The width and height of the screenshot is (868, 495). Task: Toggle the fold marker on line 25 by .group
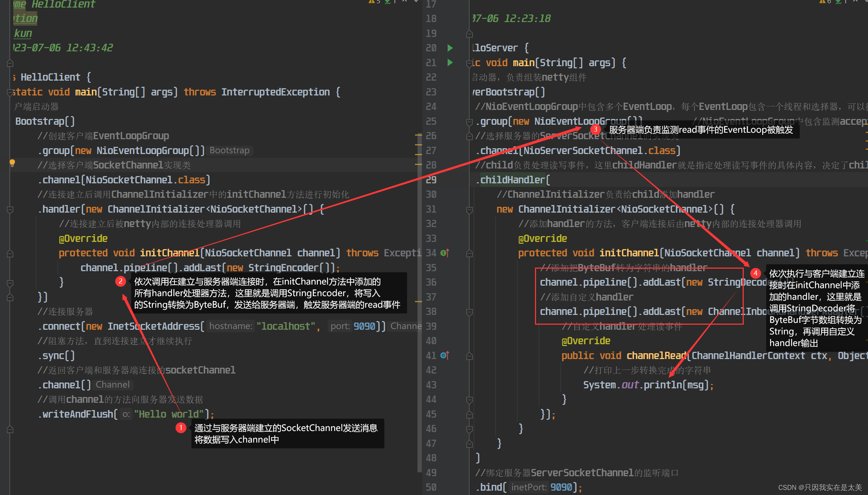pyautogui.click(x=469, y=122)
